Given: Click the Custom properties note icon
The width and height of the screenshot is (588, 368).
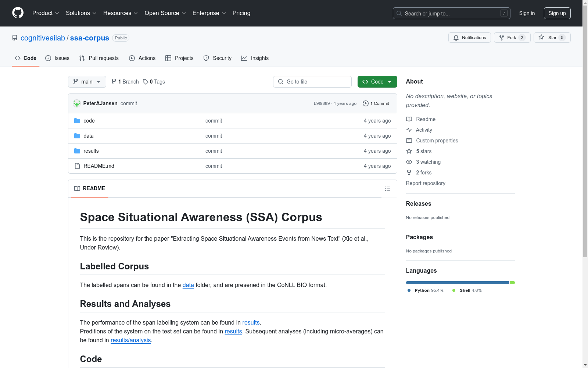Looking at the screenshot, I should (x=409, y=141).
